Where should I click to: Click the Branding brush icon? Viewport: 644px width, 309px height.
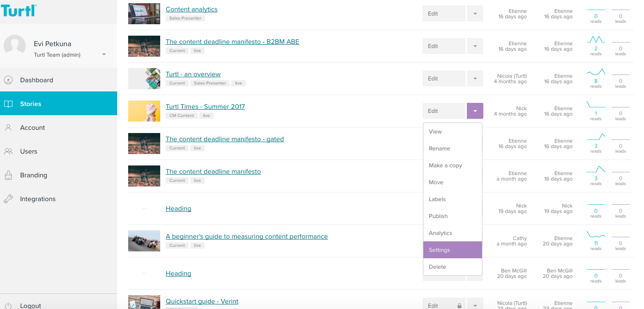click(8, 175)
